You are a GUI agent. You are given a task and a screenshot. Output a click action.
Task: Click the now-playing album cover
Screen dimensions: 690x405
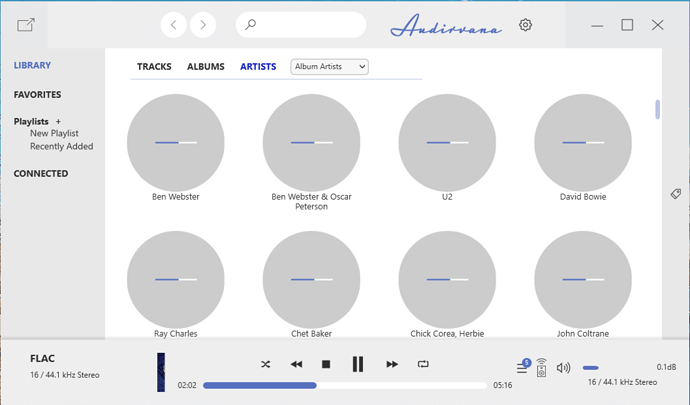coord(161,372)
